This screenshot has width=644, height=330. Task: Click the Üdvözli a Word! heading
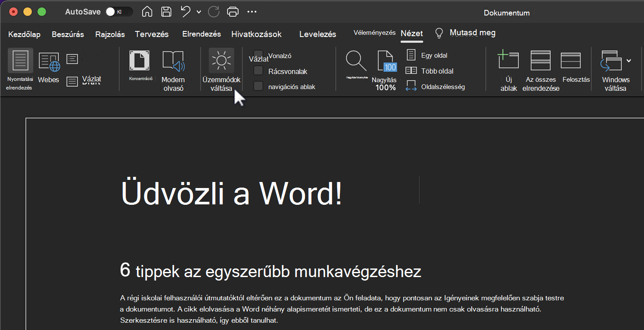[232, 193]
